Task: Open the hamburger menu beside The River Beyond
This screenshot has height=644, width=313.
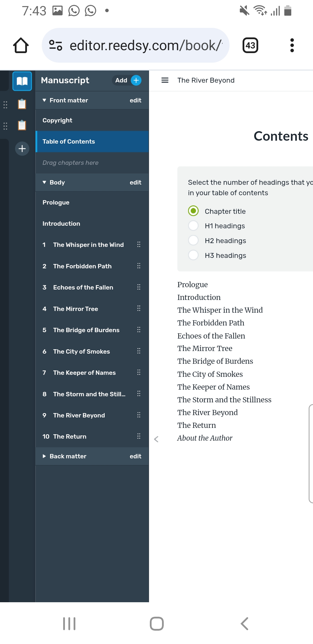Action: point(165,80)
